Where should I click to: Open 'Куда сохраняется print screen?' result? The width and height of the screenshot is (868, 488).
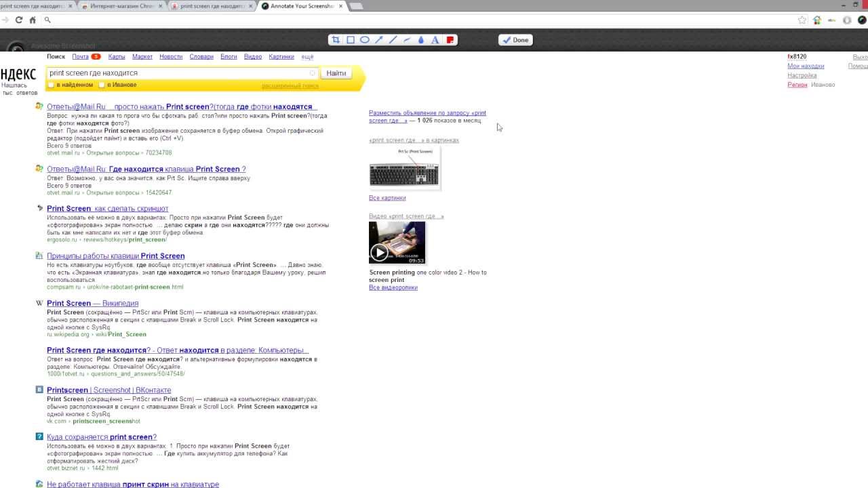pos(102,437)
